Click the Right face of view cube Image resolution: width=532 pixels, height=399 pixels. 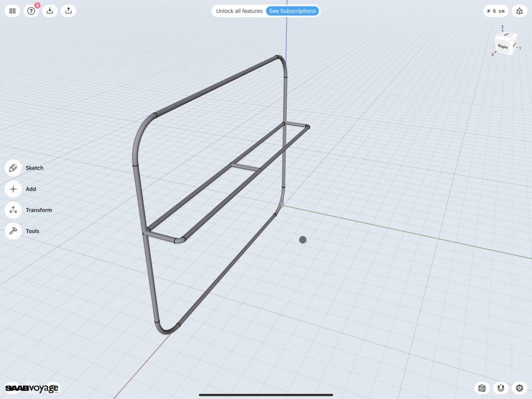(x=503, y=47)
